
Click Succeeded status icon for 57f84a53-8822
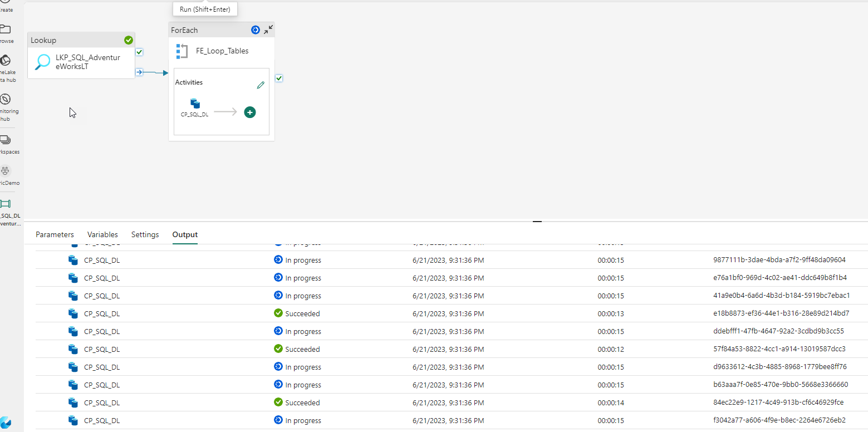pyautogui.click(x=278, y=348)
